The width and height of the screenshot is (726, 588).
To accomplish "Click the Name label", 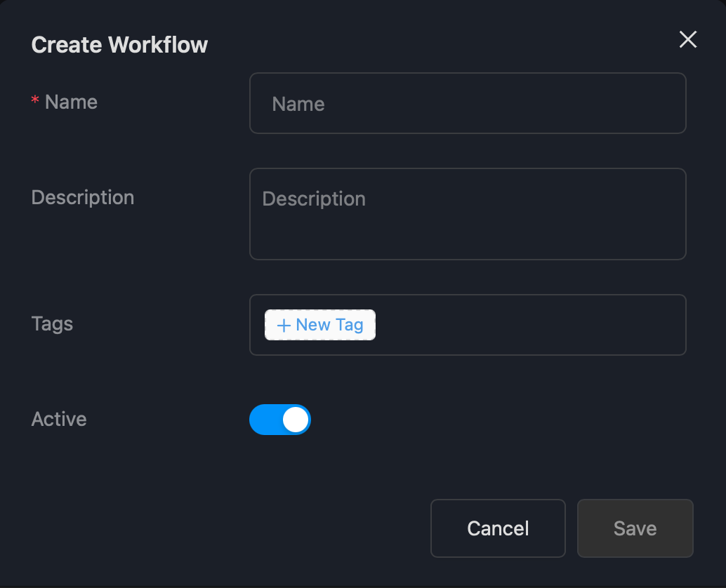I will (x=70, y=102).
